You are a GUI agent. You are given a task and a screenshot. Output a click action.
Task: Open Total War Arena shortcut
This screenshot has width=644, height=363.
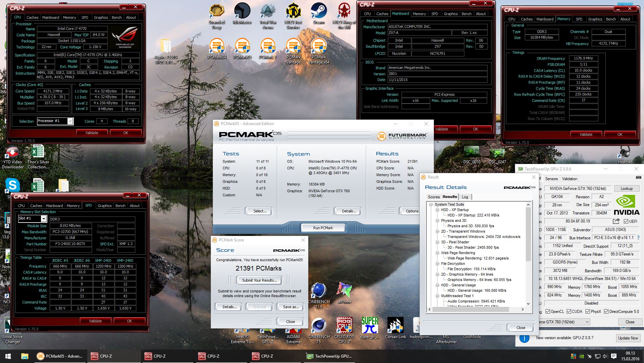[268, 16]
